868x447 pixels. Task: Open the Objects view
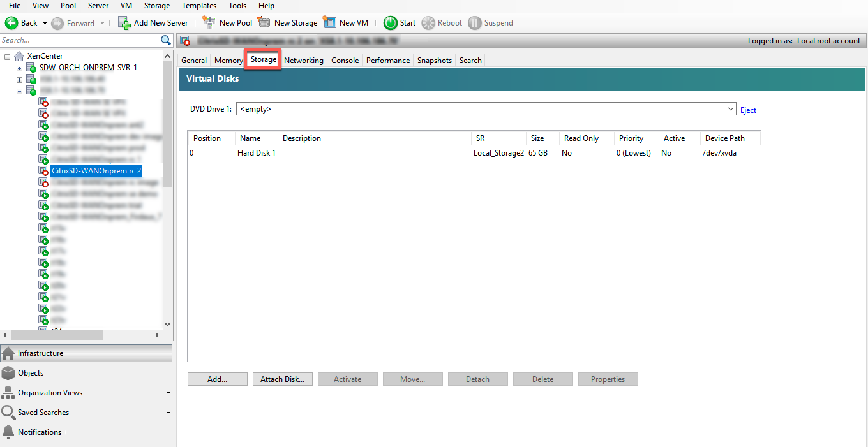tap(86, 373)
